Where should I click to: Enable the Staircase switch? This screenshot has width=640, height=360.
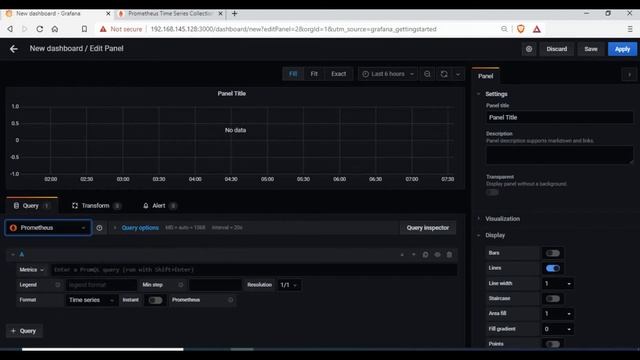point(553,299)
